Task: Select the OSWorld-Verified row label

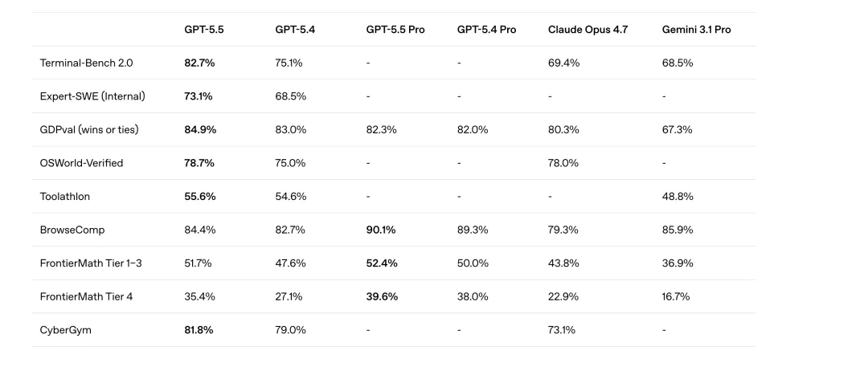Action: (81, 163)
